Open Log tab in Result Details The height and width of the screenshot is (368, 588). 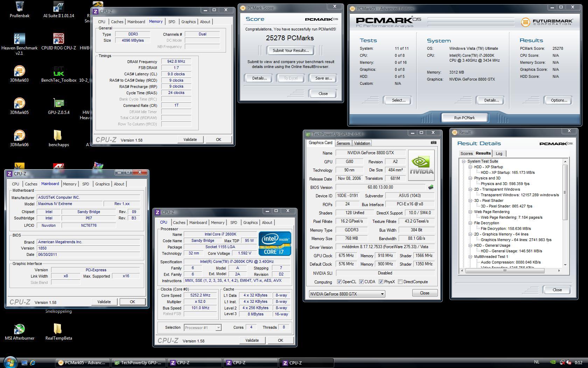(x=499, y=154)
